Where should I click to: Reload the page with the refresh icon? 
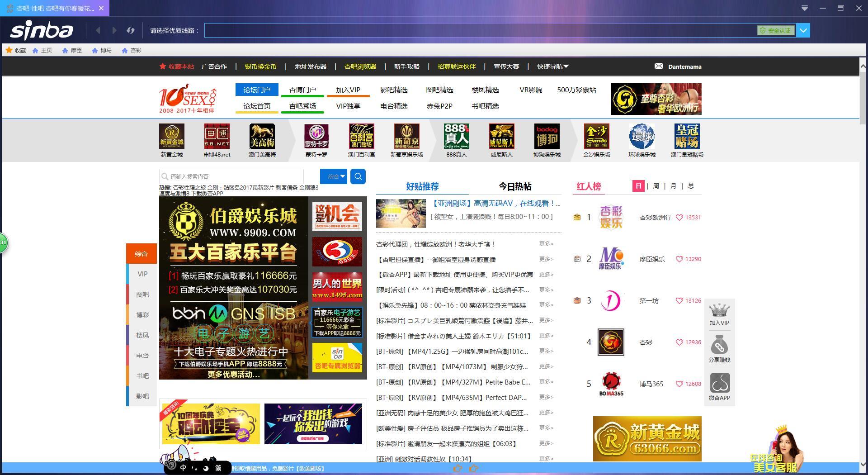click(x=131, y=30)
